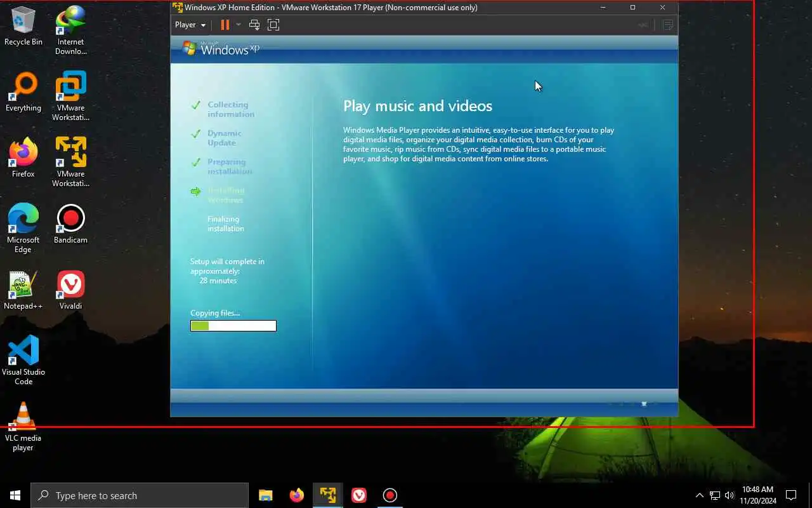
Task: Pause the virtual machine with the orange pause icon
Action: 225,25
